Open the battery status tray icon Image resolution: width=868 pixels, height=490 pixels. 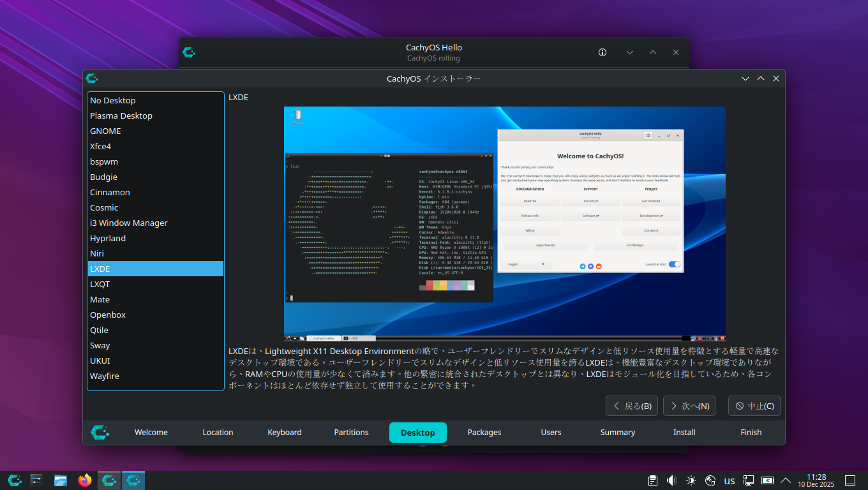[x=767, y=480]
